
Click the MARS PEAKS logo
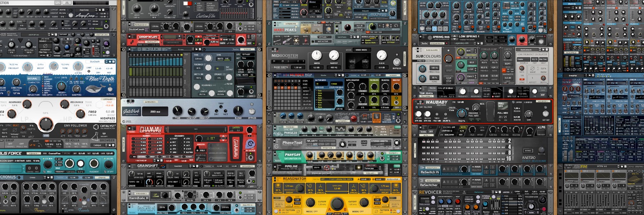click(284, 31)
